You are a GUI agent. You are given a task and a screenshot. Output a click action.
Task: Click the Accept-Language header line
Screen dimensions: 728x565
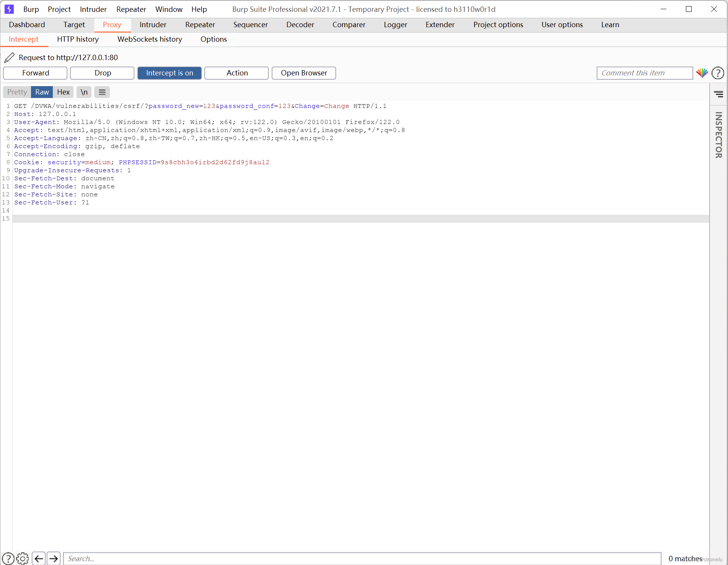(174, 138)
